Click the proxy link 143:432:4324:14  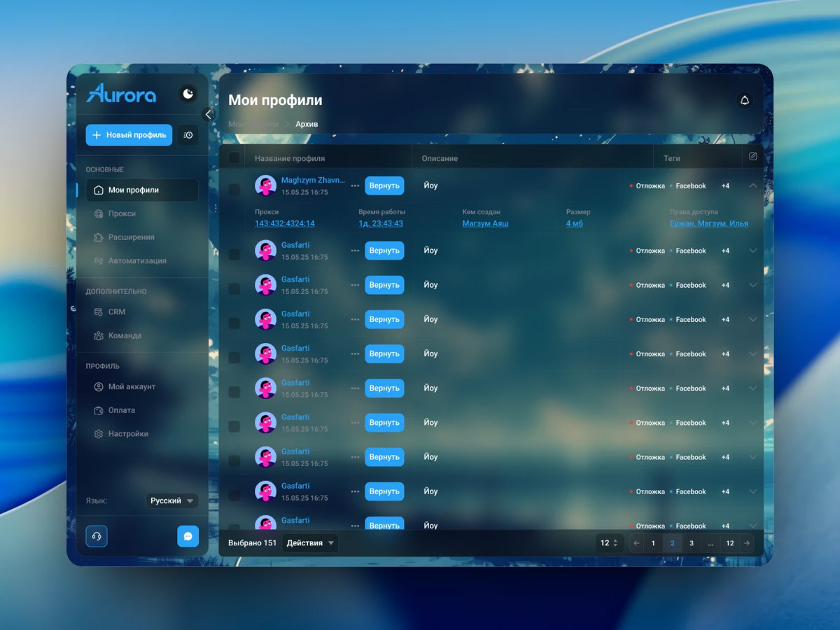coord(285,224)
